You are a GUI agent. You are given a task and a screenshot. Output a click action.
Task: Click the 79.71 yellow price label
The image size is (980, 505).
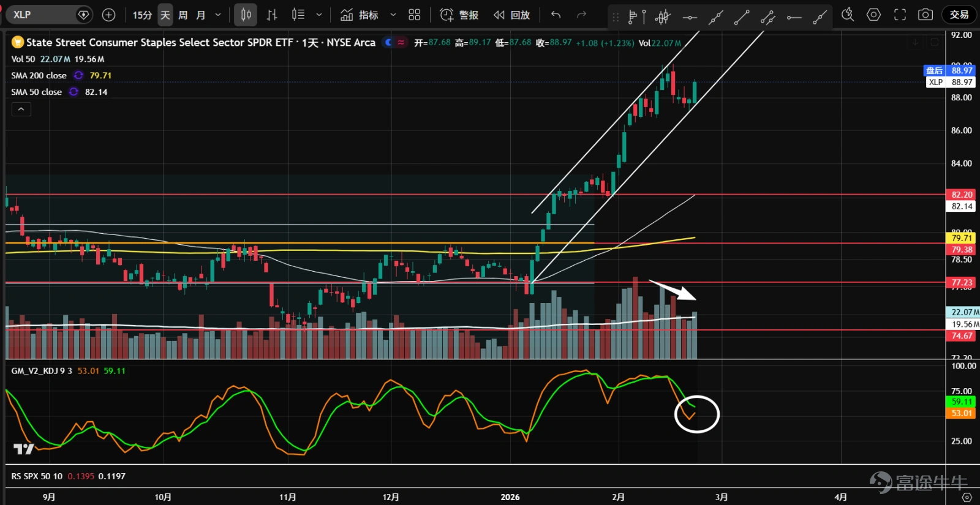(x=962, y=238)
